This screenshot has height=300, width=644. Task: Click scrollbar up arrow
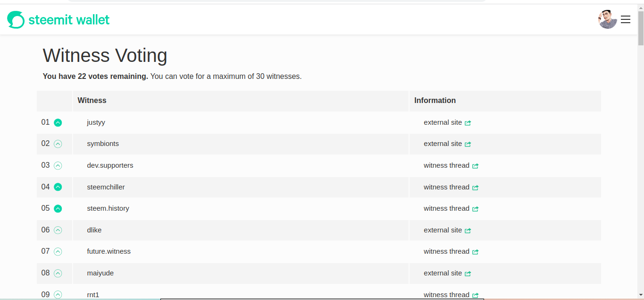641,8
